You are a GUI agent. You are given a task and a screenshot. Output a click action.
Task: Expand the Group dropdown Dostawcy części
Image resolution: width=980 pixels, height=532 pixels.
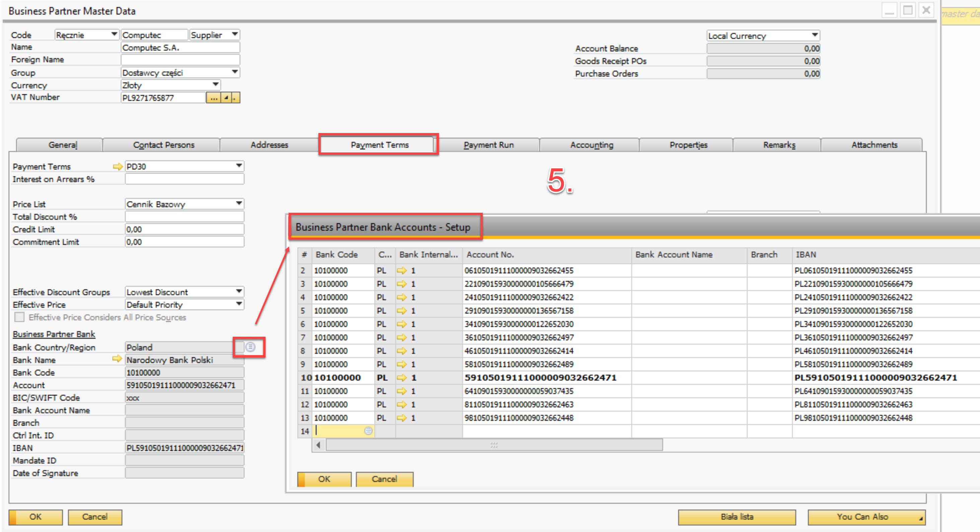235,72
